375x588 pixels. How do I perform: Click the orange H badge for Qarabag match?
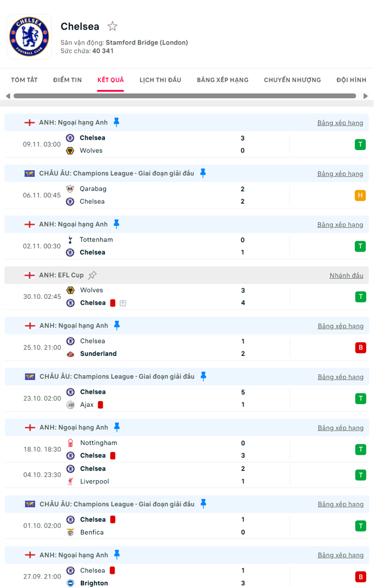(360, 195)
